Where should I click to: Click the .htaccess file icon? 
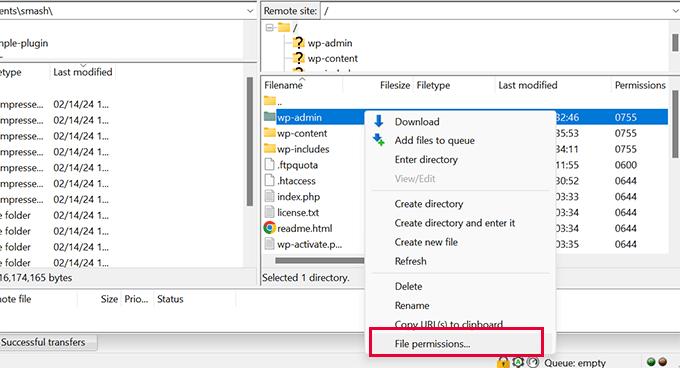[269, 180]
